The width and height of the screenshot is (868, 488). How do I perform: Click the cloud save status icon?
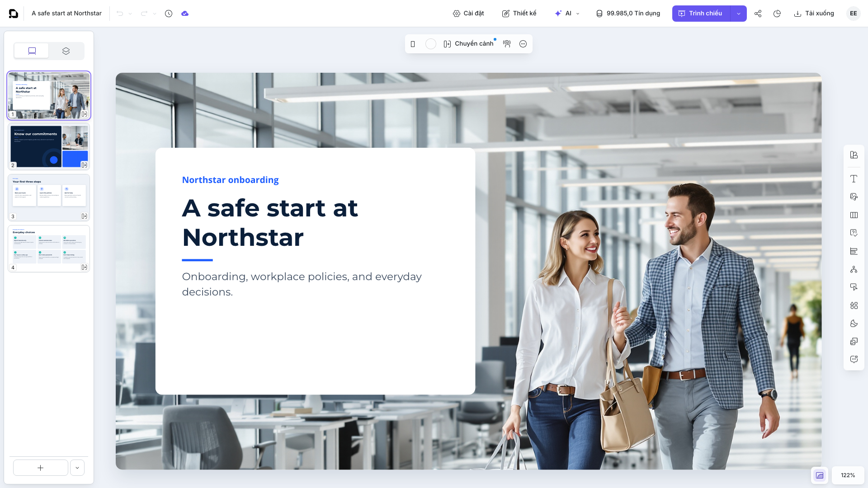click(x=185, y=14)
